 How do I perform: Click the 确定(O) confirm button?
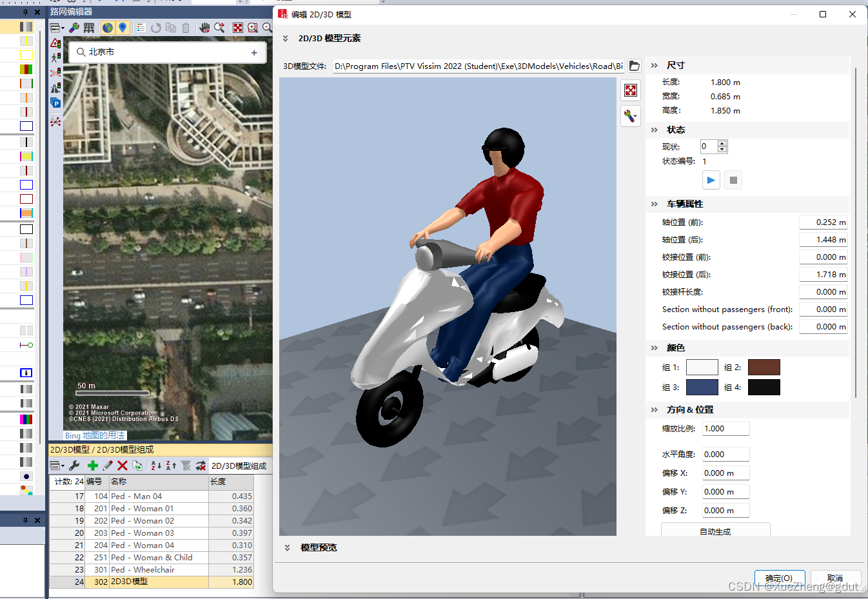[x=780, y=578]
